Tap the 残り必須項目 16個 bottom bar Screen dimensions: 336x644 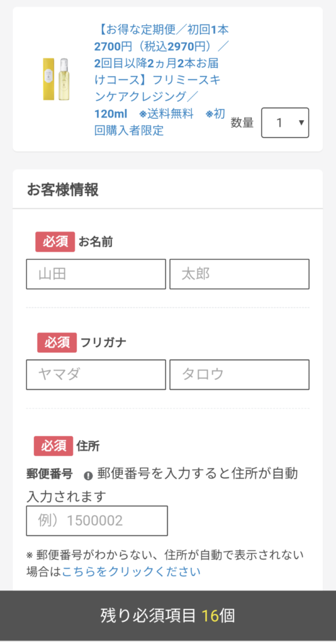[168, 616]
